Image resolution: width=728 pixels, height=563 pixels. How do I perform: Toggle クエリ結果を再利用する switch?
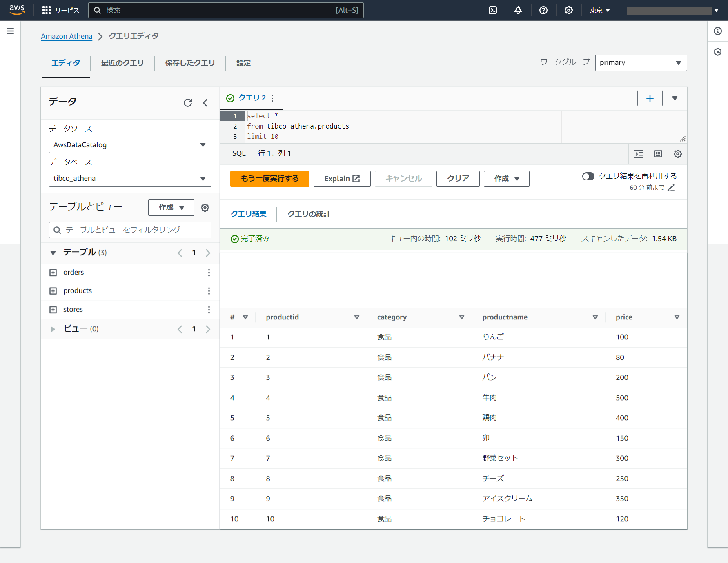[588, 176]
